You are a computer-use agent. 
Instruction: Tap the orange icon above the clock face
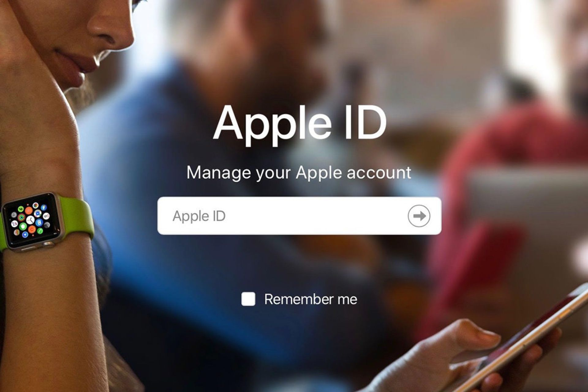pyautogui.click(x=29, y=210)
